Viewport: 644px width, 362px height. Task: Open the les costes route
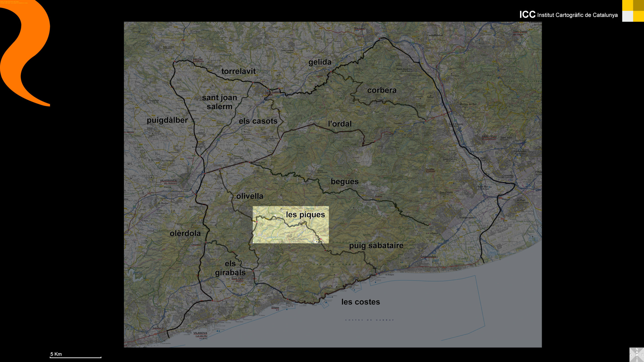pyautogui.click(x=360, y=302)
